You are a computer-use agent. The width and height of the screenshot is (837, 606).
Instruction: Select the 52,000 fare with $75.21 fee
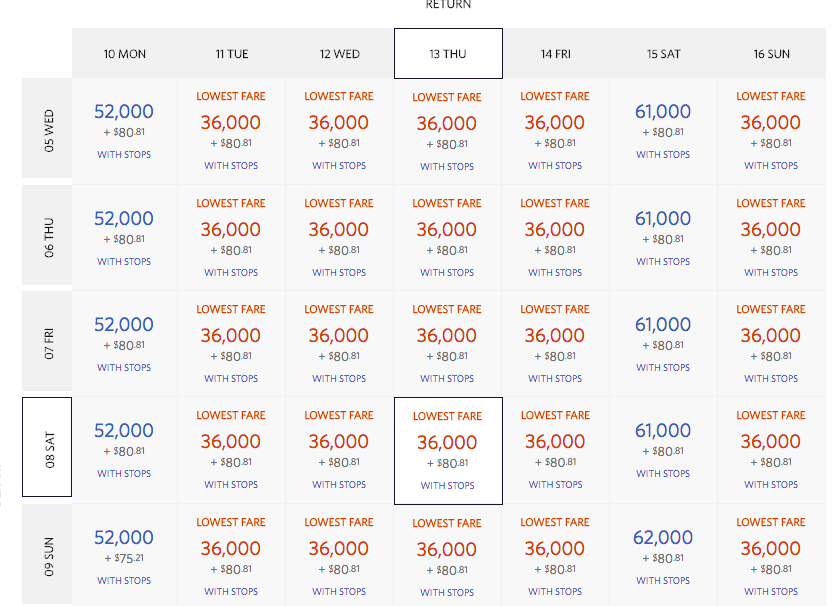(124, 538)
